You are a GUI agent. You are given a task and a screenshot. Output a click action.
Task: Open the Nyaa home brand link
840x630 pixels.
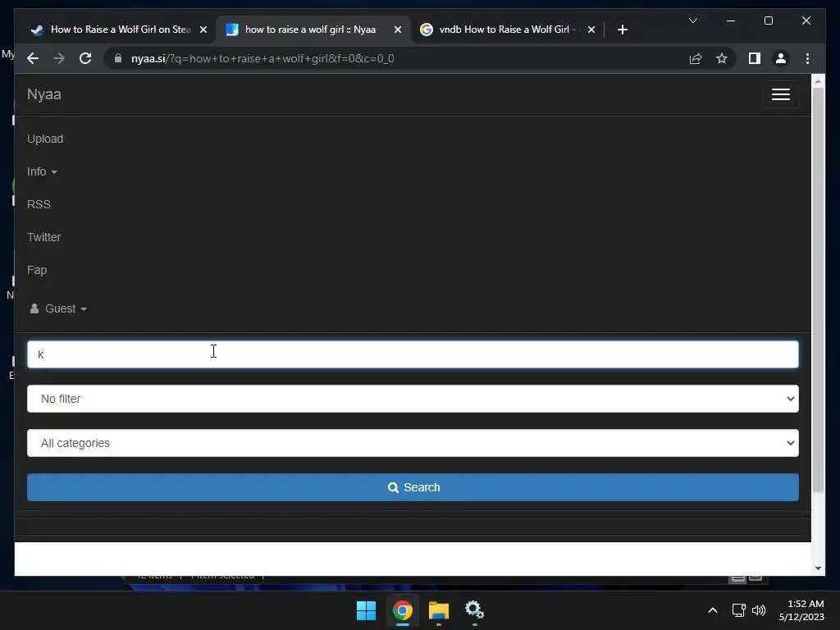(44, 94)
